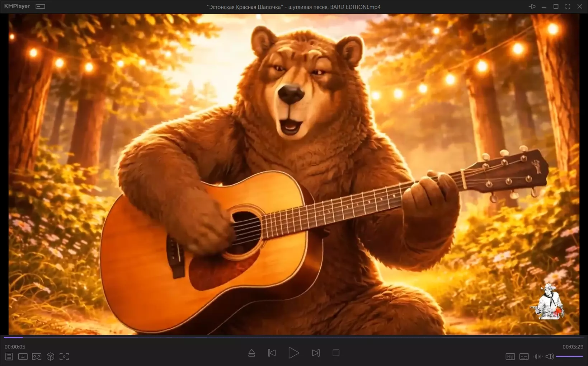The width and height of the screenshot is (588, 366).
Task: Enable VR viewing mode
Action: (37, 356)
